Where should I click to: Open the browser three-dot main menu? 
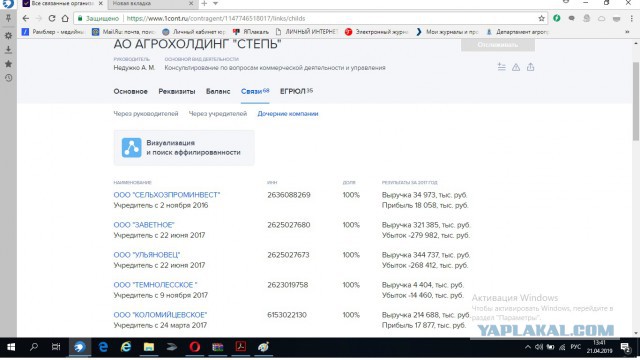[x=632, y=18]
